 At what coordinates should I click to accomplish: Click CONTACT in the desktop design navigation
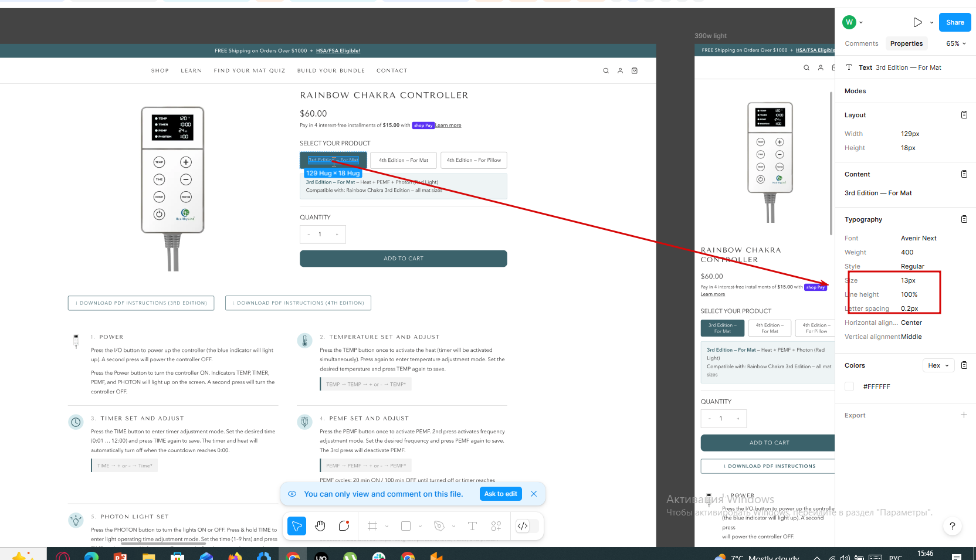(392, 71)
